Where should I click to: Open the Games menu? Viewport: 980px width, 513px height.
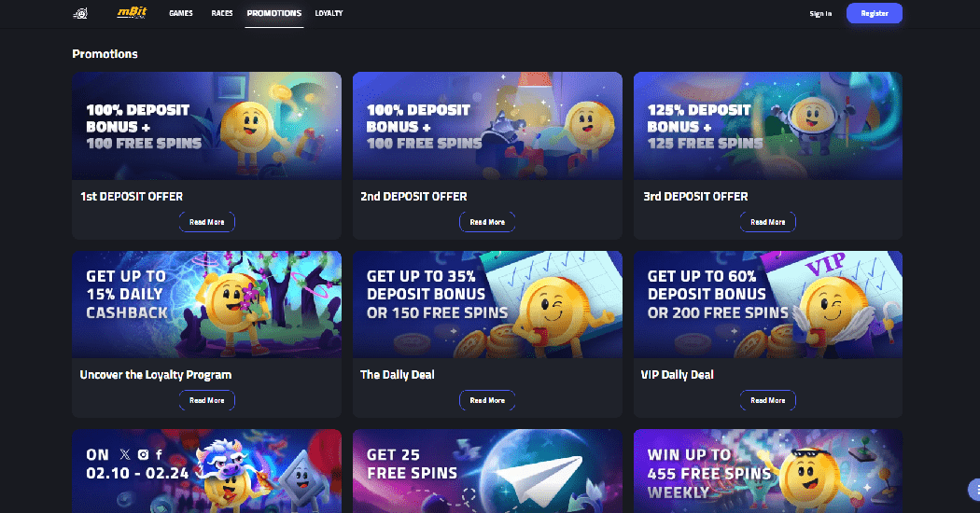click(x=181, y=13)
